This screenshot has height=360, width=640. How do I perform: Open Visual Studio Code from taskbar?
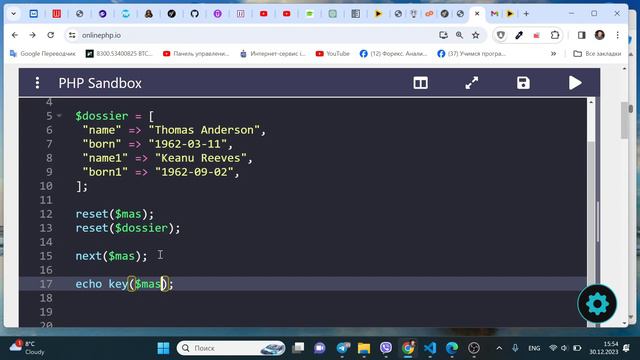click(x=430, y=348)
